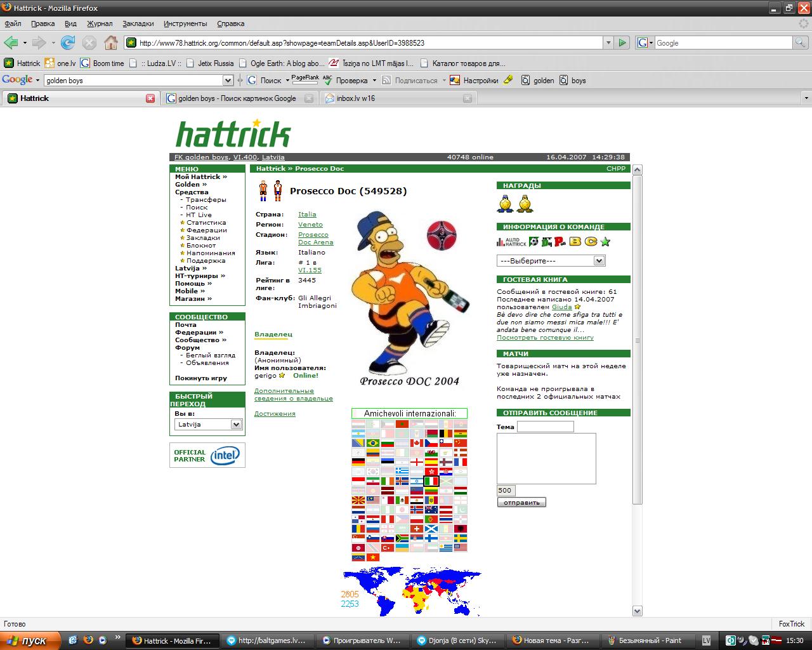The image size is (812, 650).
Task: Reload the page with the refresh icon
Action: coord(68,43)
